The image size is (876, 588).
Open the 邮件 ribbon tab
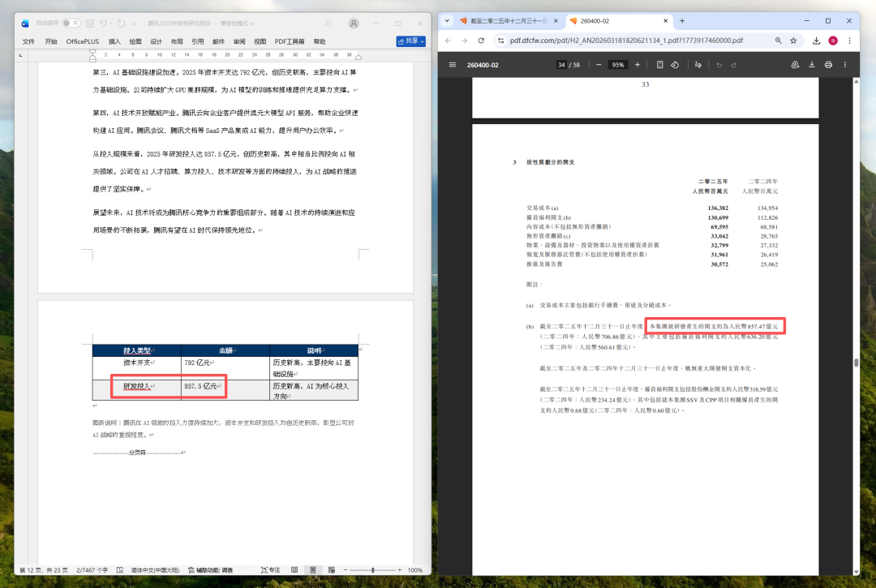point(218,41)
